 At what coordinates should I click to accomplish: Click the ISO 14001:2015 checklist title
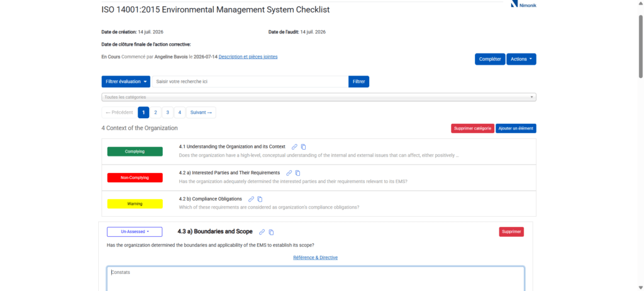pos(216,9)
